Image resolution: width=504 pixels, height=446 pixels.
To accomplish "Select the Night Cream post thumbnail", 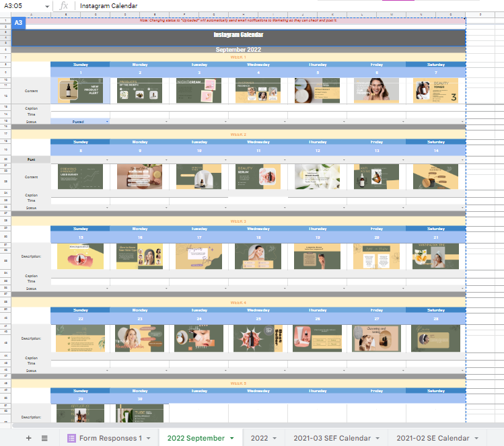I will point(199,91).
